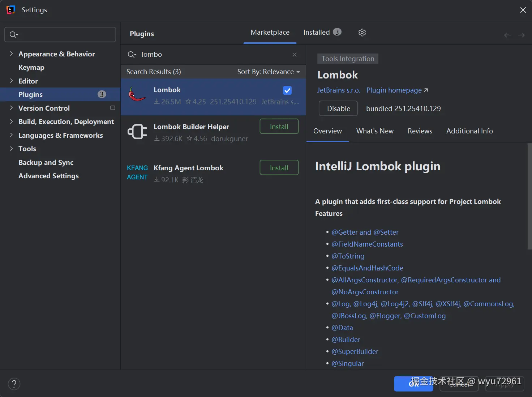
Task: Click the @Getter and @Setter link
Action: coord(365,232)
